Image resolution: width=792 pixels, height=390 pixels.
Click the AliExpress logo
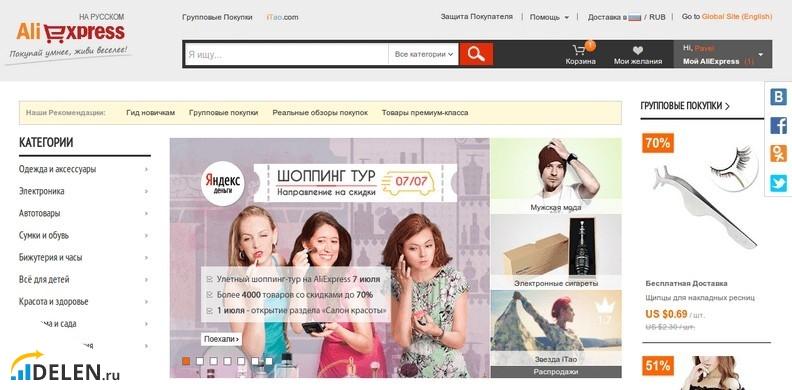[70, 33]
